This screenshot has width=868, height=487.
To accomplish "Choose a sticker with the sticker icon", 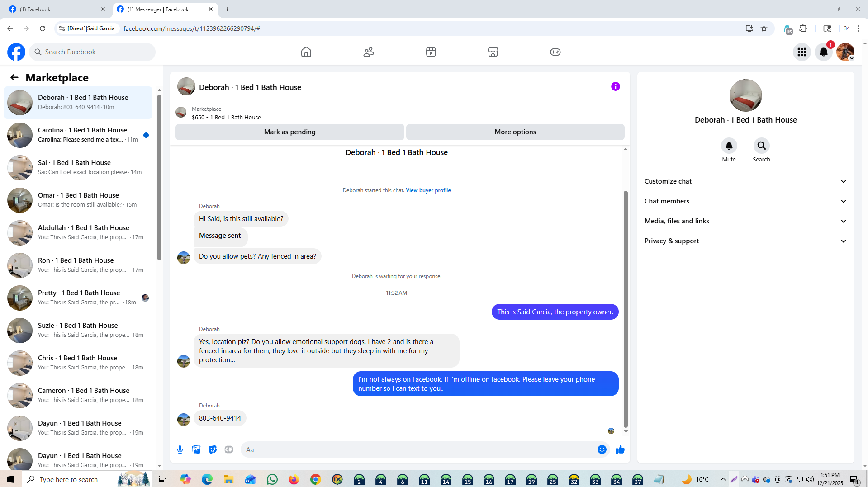I will point(213,449).
